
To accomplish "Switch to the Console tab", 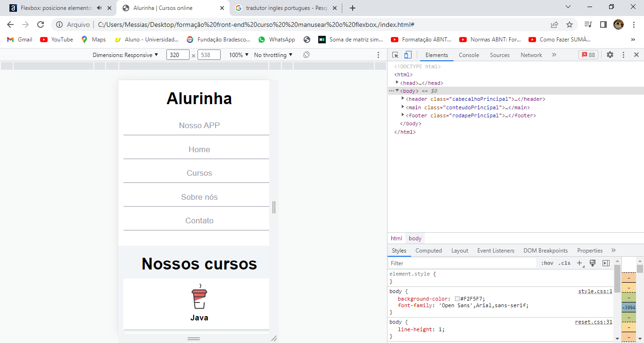I will tap(469, 55).
